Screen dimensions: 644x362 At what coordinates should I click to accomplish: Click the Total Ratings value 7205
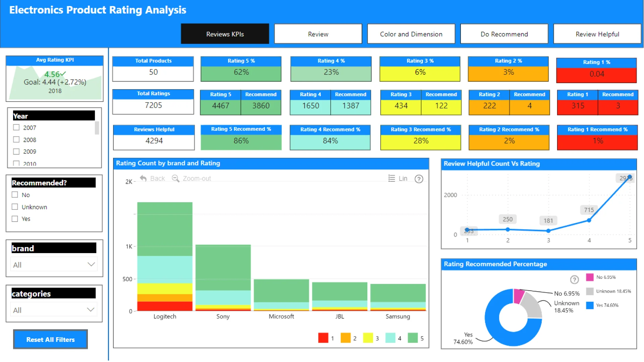click(x=153, y=105)
